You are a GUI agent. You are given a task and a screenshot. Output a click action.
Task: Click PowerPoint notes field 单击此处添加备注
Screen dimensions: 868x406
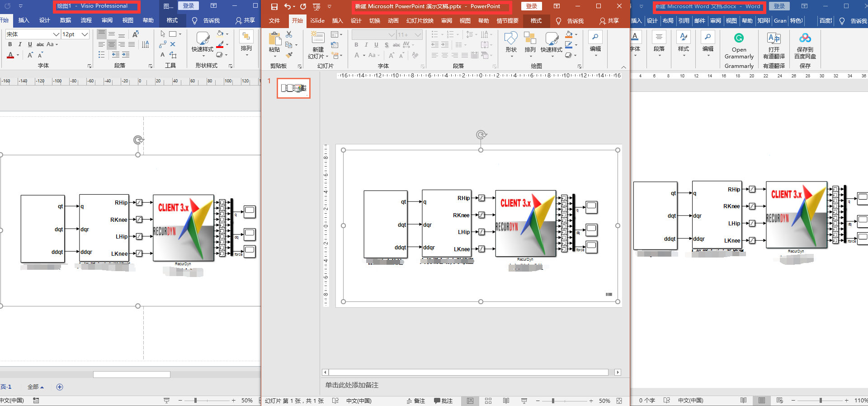(x=352, y=385)
